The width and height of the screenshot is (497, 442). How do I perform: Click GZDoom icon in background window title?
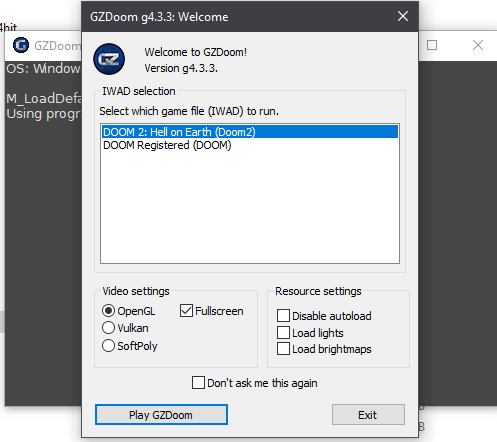pos(21,45)
